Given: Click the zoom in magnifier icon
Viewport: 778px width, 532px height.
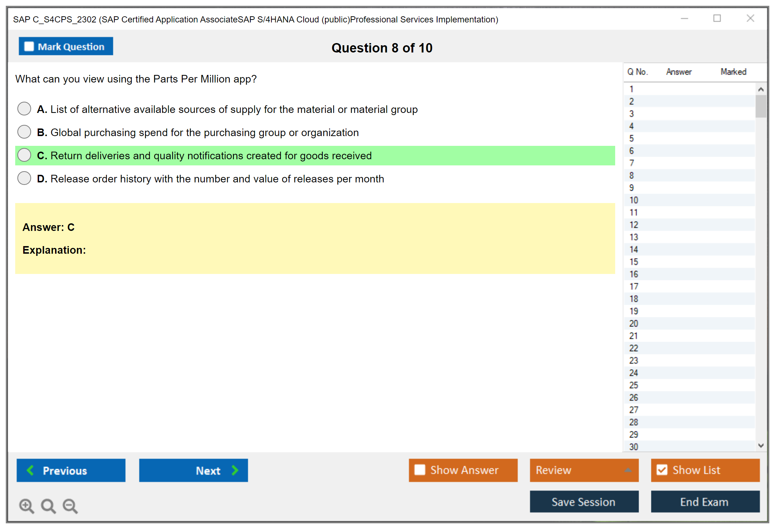Looking at the screenshot, I should [x=26, y=506].
